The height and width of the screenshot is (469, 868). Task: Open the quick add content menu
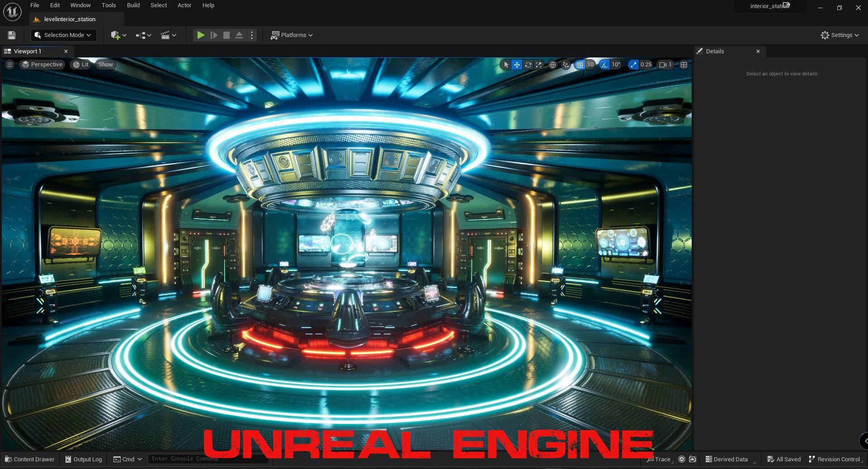[118, 35]
